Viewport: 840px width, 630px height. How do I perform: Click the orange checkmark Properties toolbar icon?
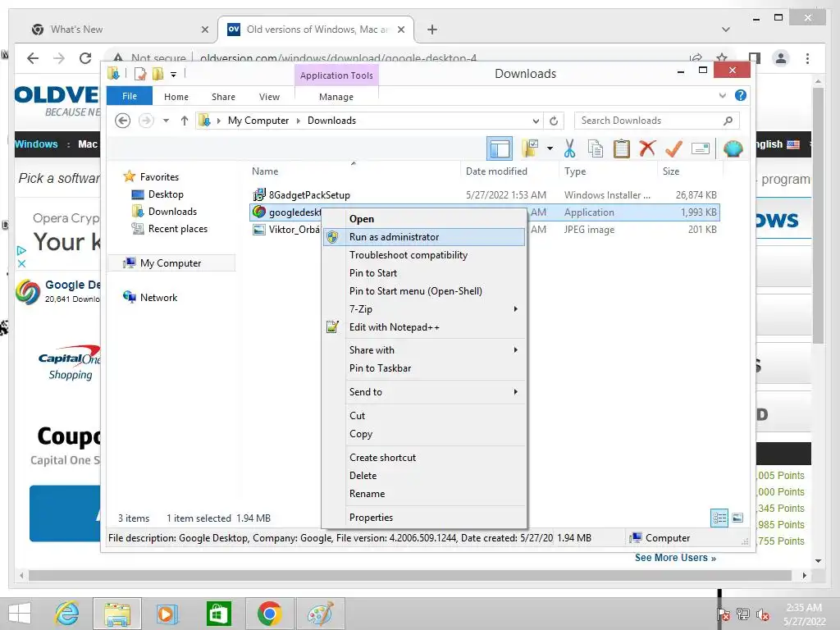coord(673,148)
